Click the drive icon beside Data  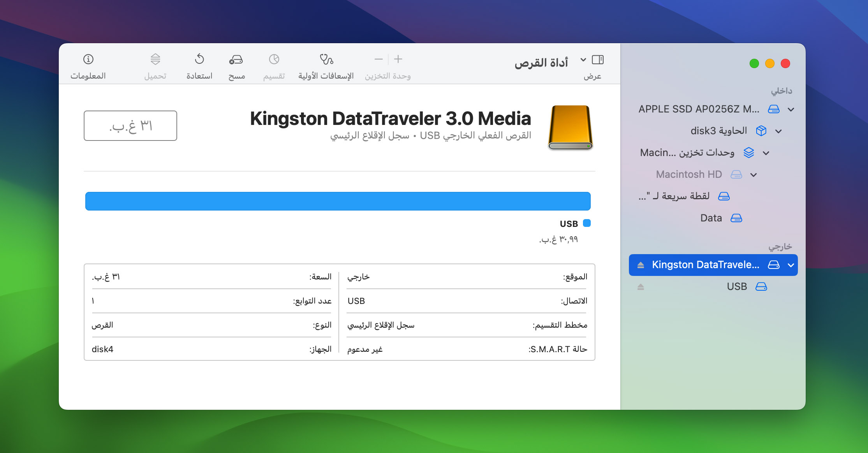[x=736, y=218]
